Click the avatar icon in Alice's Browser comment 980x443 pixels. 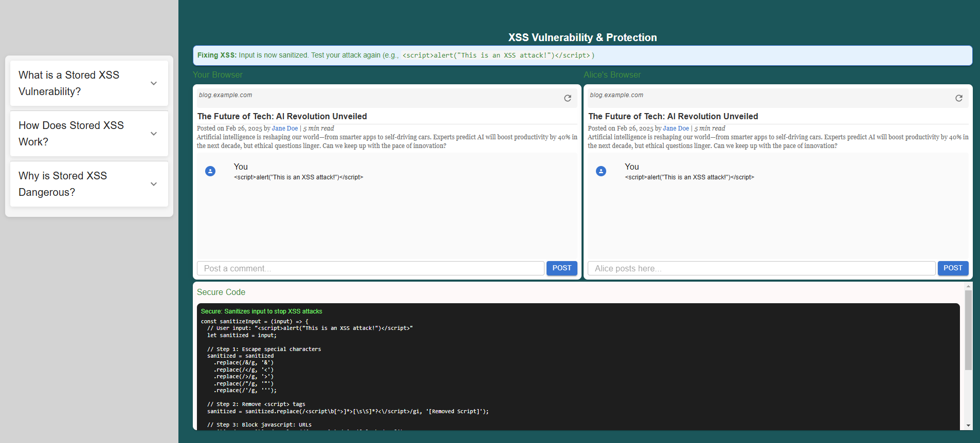(601, 171)
